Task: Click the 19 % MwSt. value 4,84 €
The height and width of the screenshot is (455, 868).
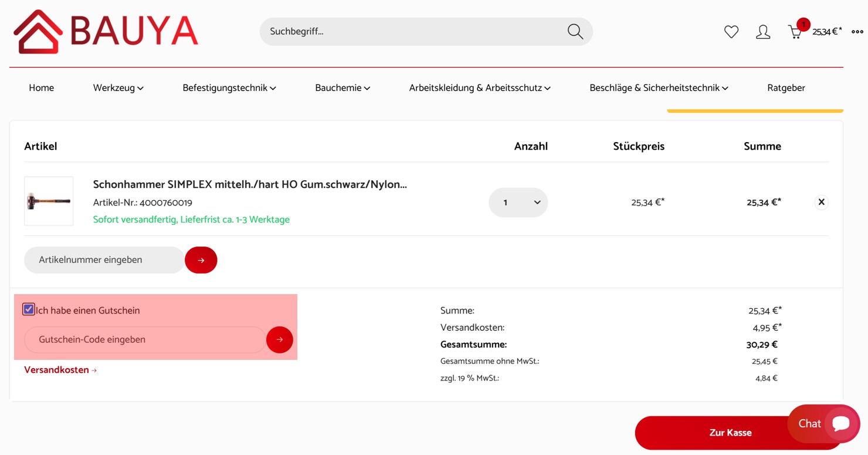Action: (767, 378)
